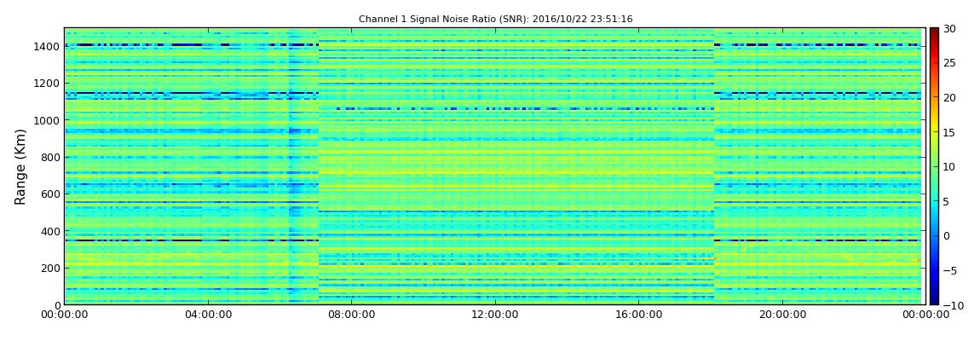Click the colorbar value 25
Screen dimensions: 980x347
click(949, 63)
